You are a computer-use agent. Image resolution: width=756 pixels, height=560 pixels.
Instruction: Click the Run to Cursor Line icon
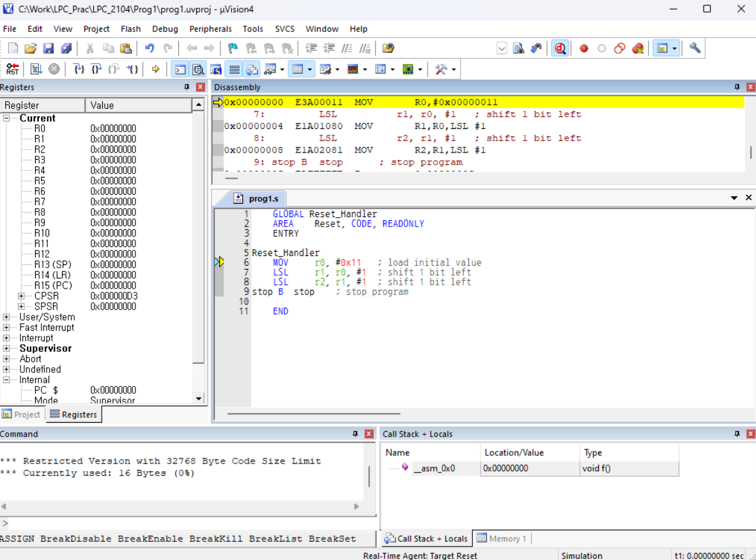coord(132,69)
